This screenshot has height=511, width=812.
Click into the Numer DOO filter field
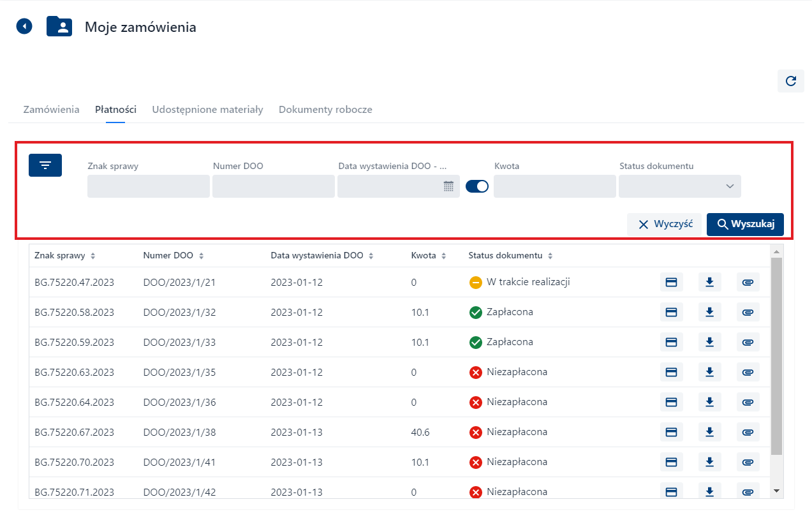pos(273,186)
